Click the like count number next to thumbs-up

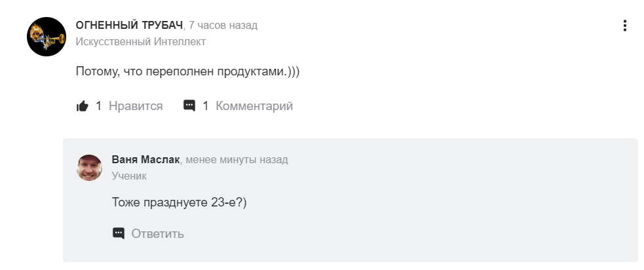[98, 106]
